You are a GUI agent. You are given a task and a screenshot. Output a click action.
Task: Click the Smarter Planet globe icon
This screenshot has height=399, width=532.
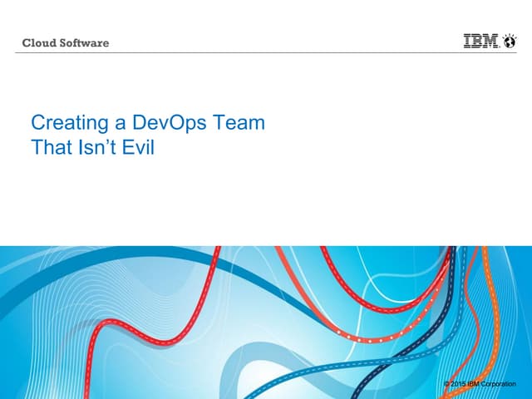(x=510, y=42)
